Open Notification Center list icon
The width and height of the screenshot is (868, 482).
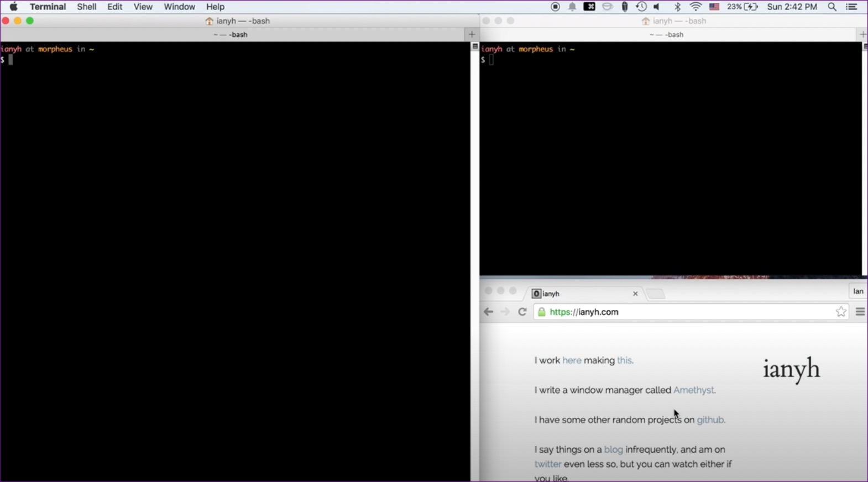click(852, 7)
